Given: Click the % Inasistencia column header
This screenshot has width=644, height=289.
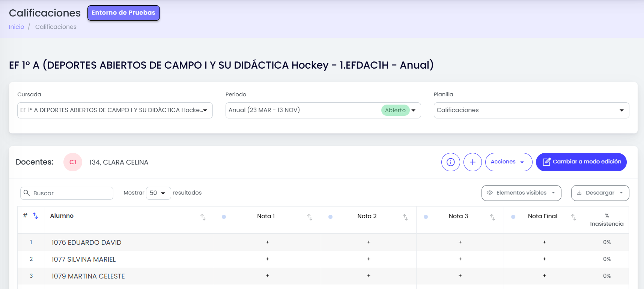Looking at the screenshot, I should 607,220.
